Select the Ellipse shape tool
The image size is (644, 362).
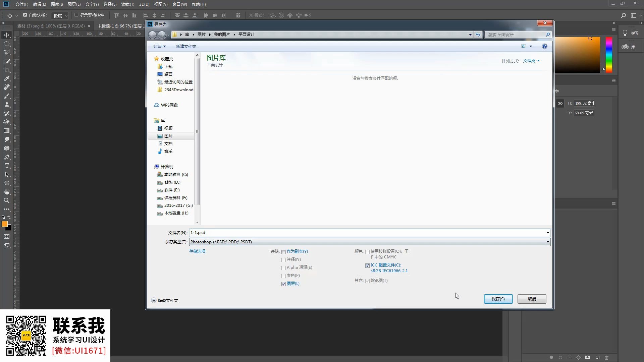[x=7, y=183]
